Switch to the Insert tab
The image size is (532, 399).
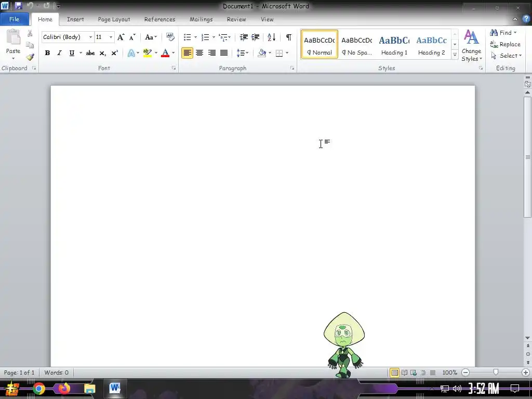pos(75,19)
